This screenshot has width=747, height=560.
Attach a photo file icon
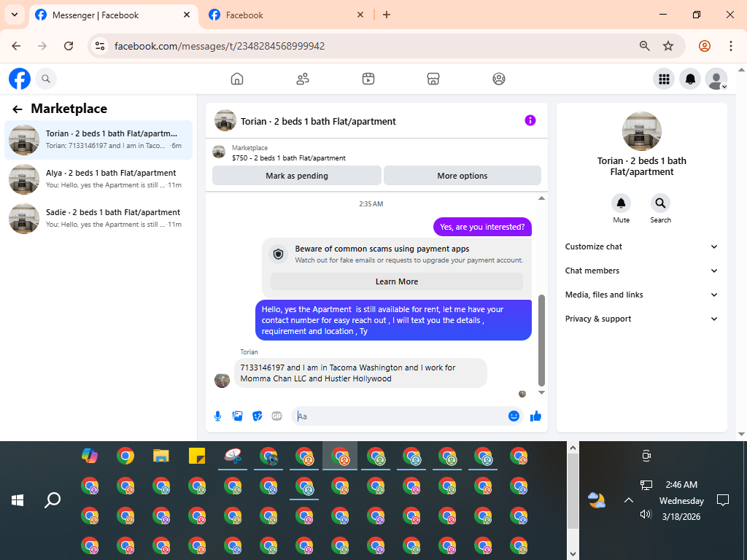[x=237, y=416]
